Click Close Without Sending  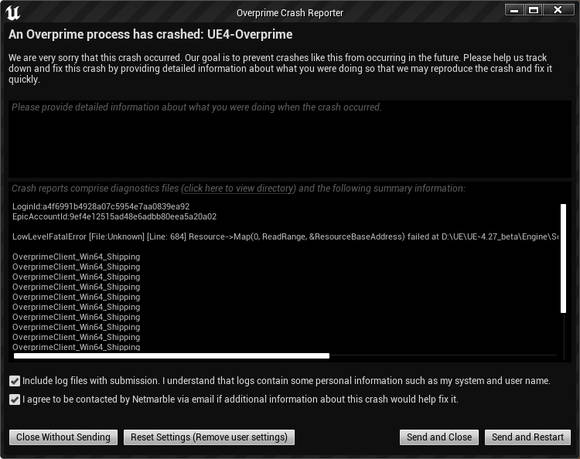[x=63, y=437]
